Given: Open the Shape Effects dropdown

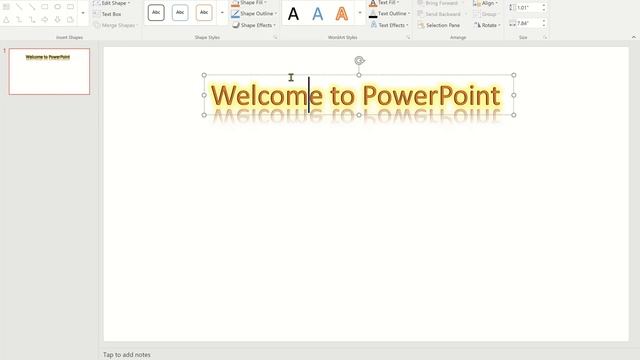Looking at the screenshot, I should click(254, 25).
